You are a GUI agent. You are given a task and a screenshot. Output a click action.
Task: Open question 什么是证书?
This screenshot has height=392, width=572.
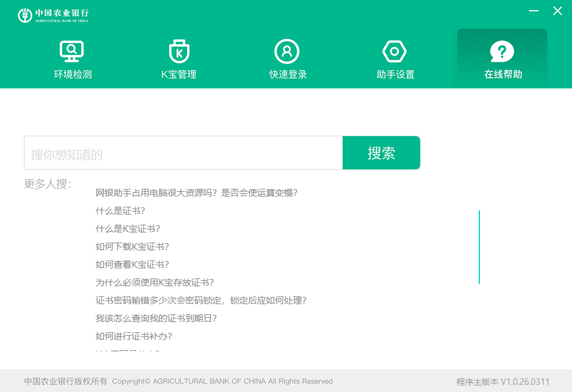(120, 211)
